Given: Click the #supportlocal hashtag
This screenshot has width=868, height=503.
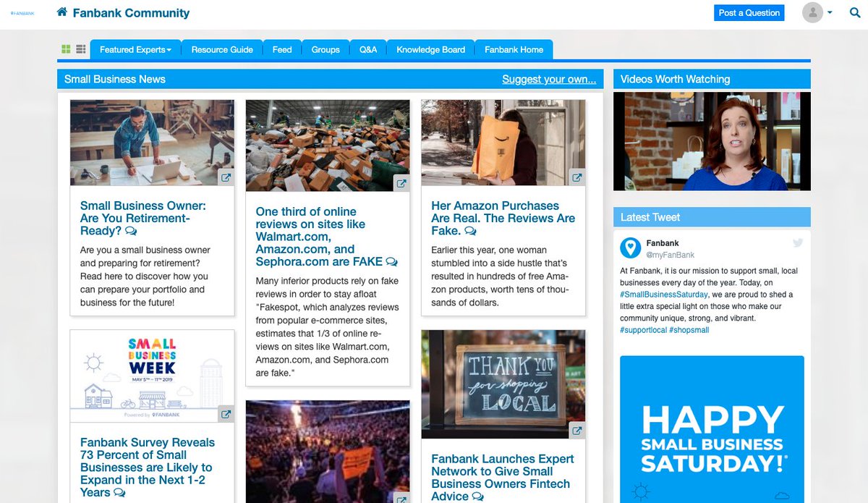Looking at the screenshot, I should click(643, 330).
